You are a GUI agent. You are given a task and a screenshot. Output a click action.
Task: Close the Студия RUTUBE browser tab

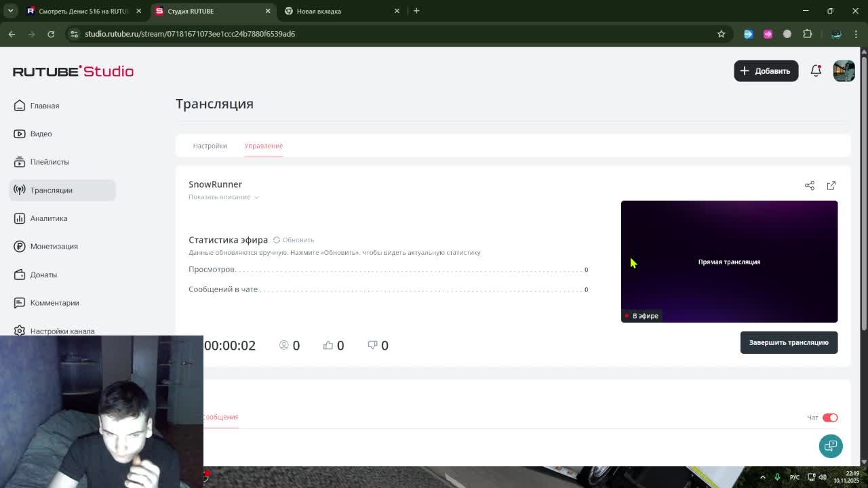click(268, 11)
